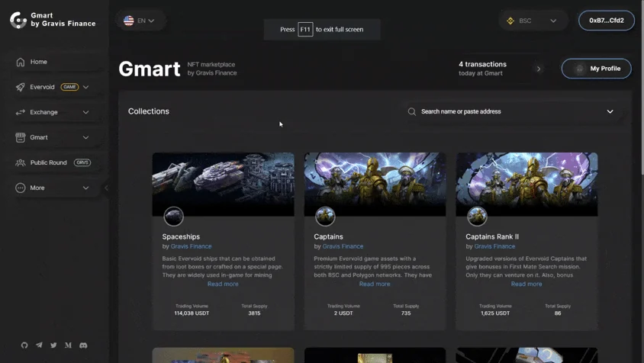Open the GitHub social icon
Viewport: 644px width, 363px height.
24,345
